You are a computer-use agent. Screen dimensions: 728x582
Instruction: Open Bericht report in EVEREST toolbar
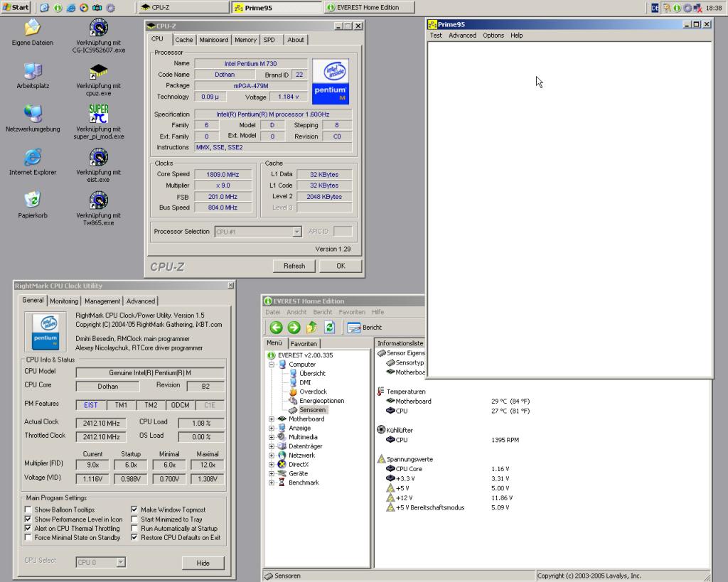click(x=365, y=328)
